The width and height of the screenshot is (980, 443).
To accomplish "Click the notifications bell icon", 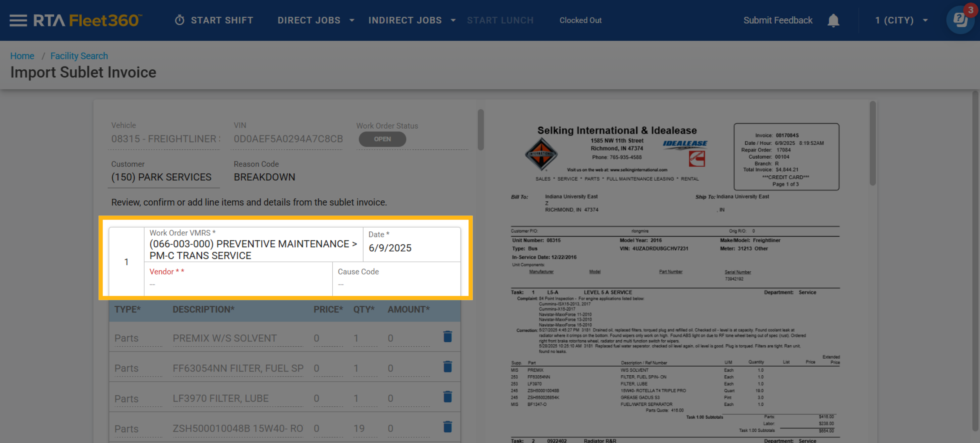I will (x=833, y=20).
